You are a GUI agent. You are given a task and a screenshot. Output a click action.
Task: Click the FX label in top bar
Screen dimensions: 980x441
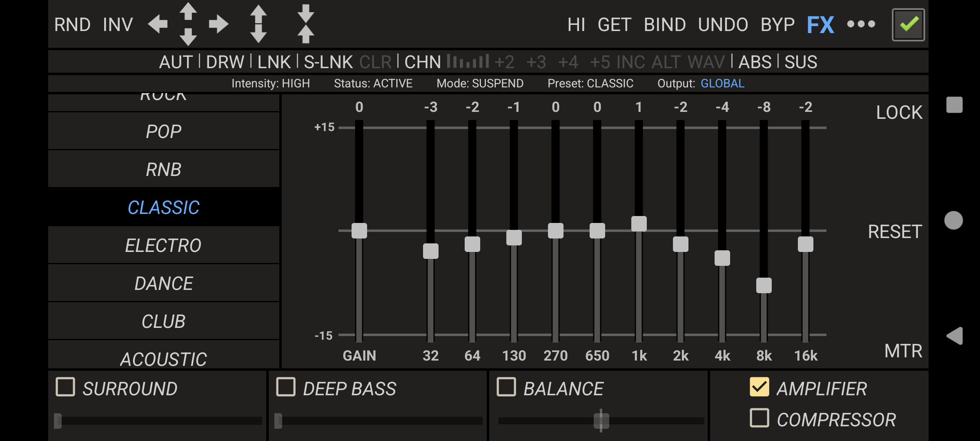820,25
